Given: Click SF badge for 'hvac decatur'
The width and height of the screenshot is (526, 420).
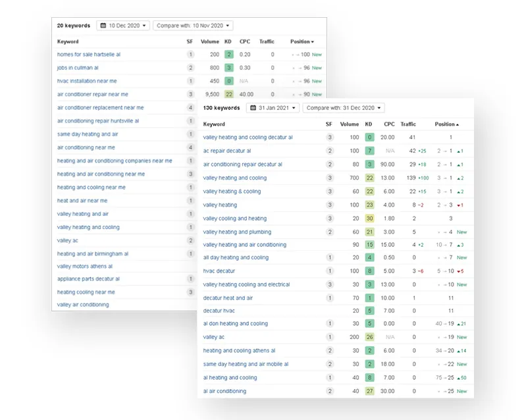Looking at the screenshot, I should pos(330,271).
